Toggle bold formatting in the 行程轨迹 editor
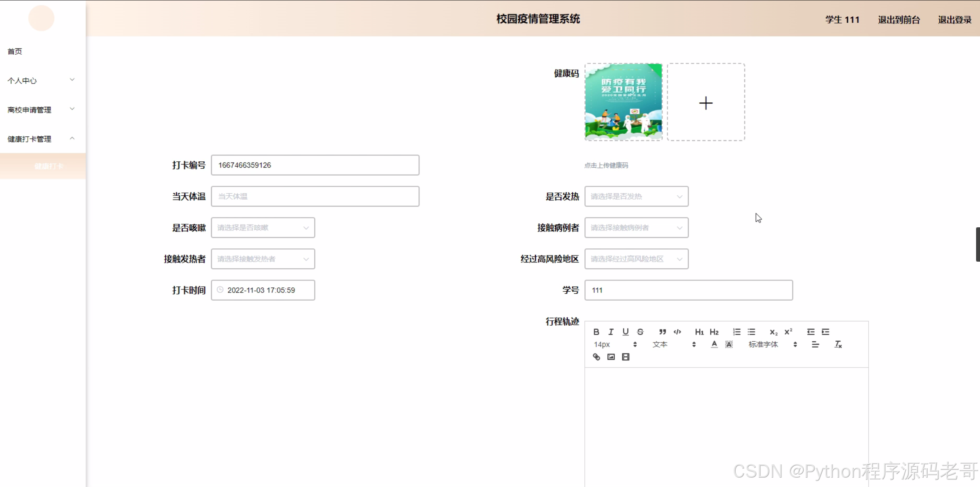980x487 pixels. point(596,332)
